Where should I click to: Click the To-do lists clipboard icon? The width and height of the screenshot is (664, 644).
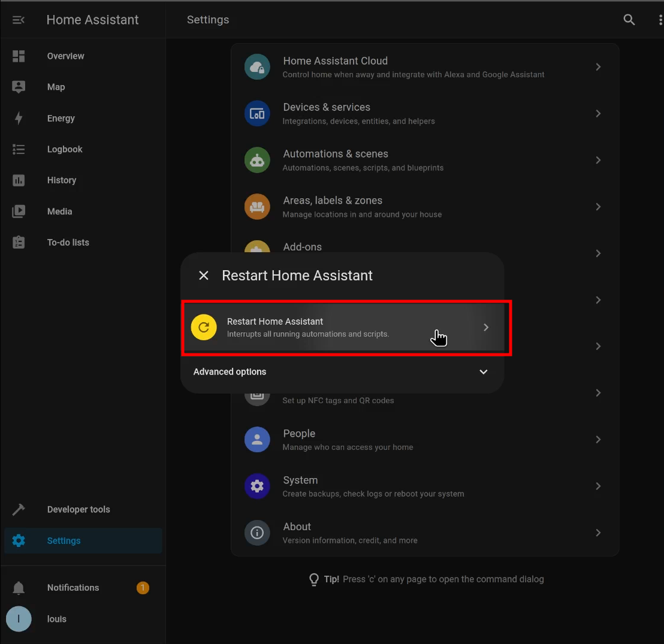pos(19,242)
